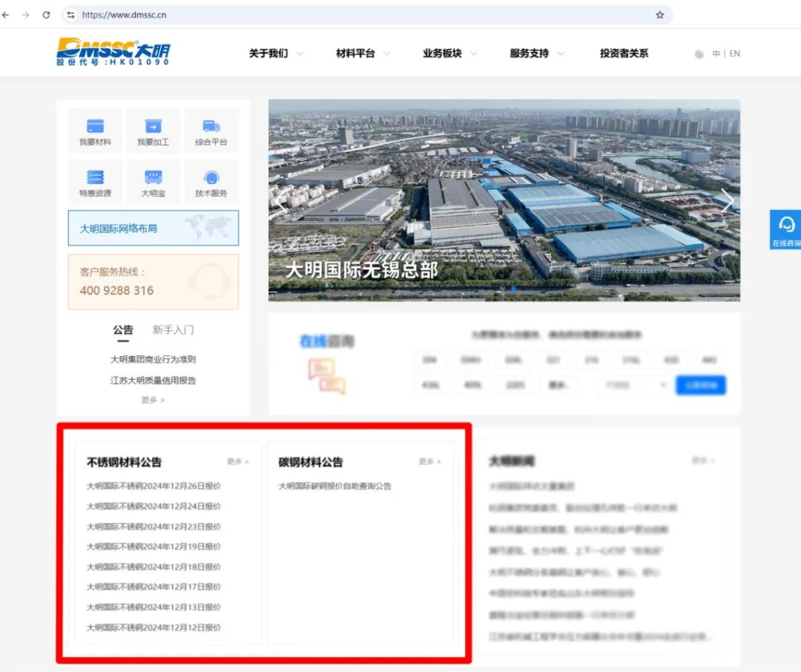Open the 服务支持 menu
Viewport: 801px width, 672px height.
coord(529,53)
